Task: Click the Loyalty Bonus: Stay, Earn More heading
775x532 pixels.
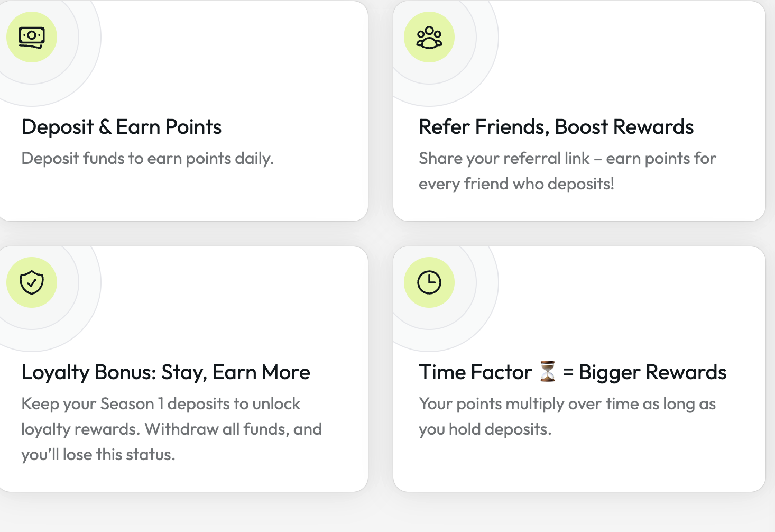Action: pyautogui.click(x=165, y=373)
